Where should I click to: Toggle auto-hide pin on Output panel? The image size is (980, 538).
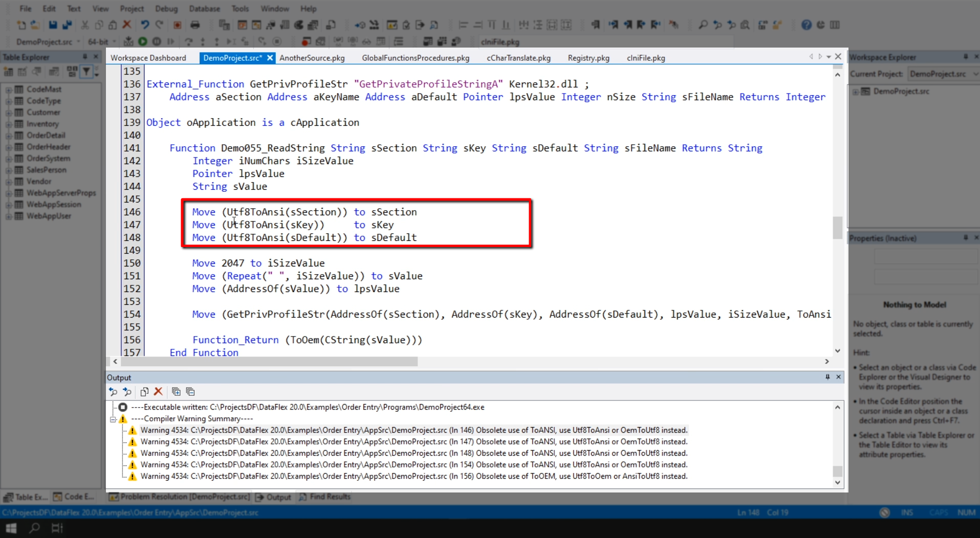click(827, 377)
